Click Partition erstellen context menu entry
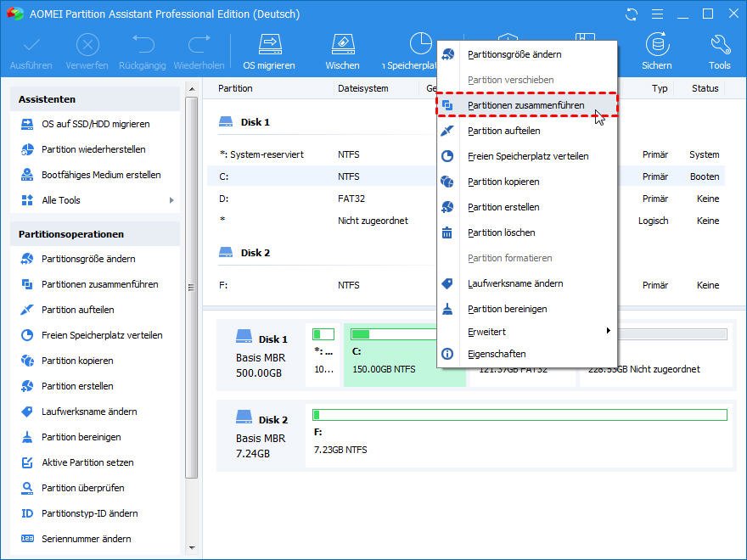The width and height of the screenshot is (747, 560). 527,207
